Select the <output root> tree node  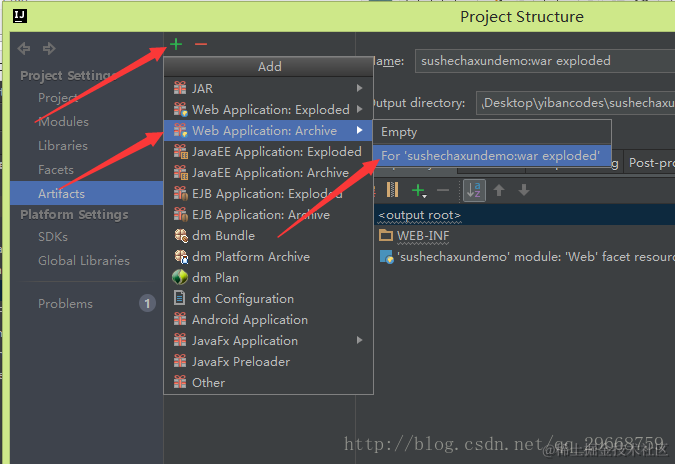[x=419, y=214]
